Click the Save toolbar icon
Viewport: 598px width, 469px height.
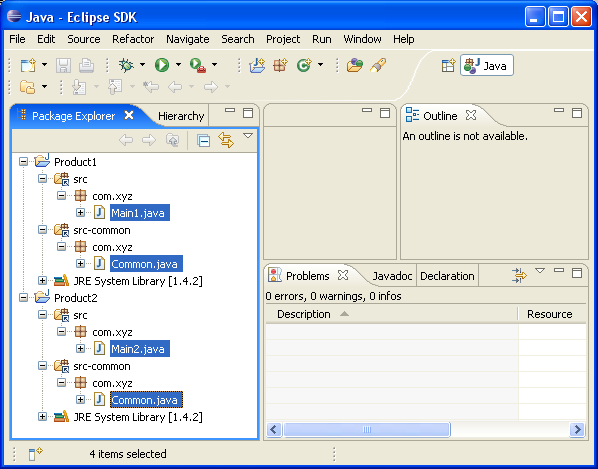[63, 66]
